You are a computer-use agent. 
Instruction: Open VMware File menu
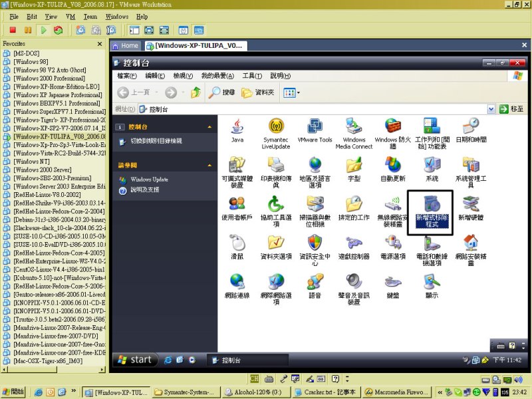tap(14, 17)
